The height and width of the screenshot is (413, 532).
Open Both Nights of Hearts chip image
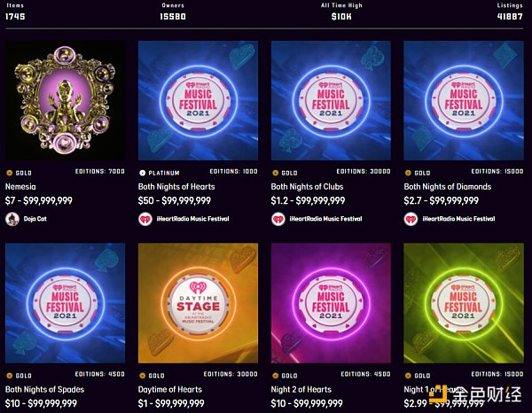[198, 101]
